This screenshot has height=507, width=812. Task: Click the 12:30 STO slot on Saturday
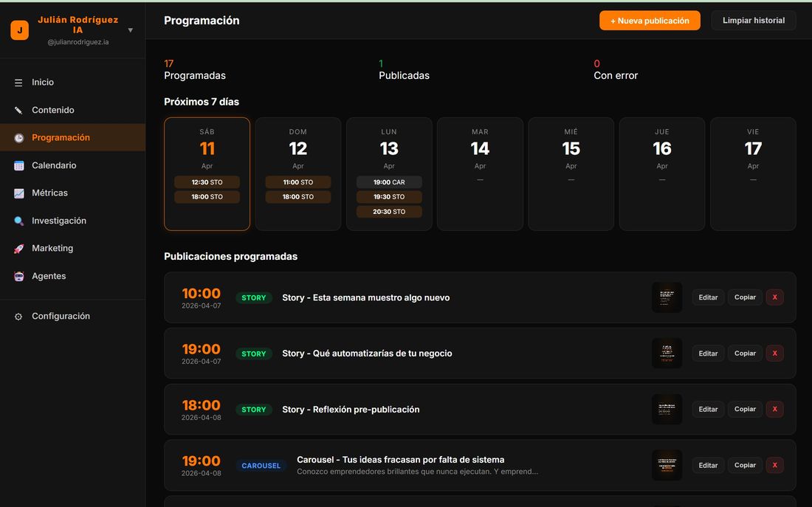coord(207,182)
